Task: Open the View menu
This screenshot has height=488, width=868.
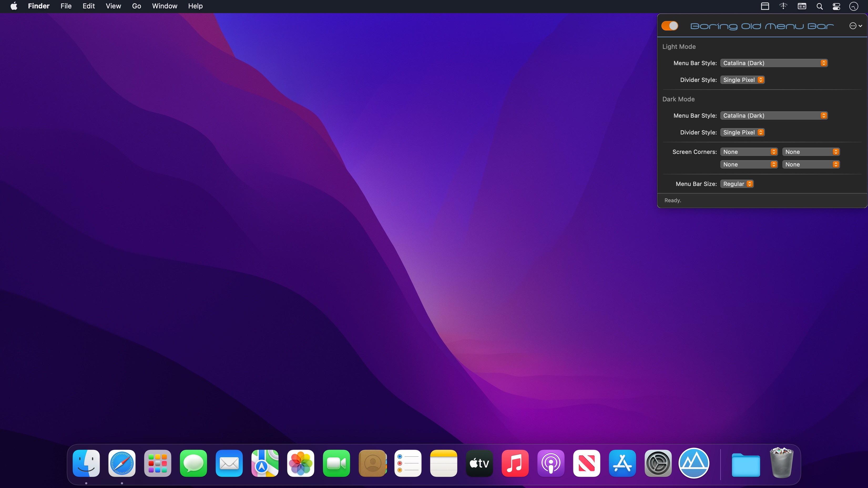Action: 113,6
